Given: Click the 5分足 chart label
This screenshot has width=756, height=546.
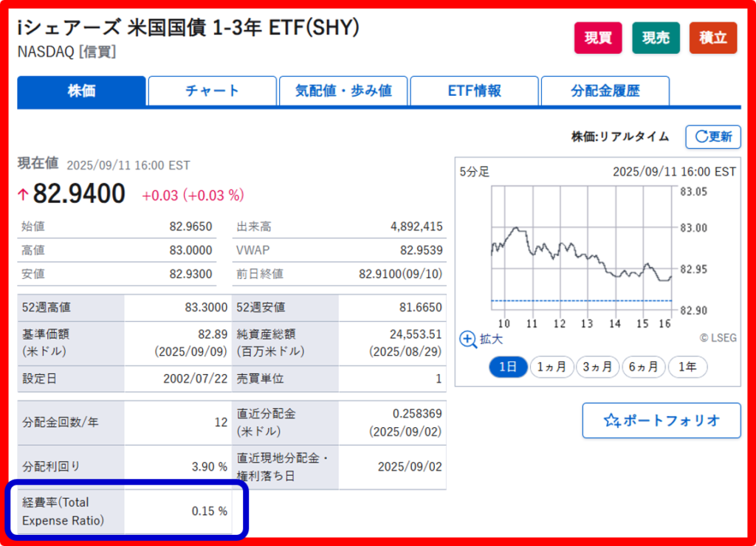Looking at the screenshot, I should [x=475, y=172].
